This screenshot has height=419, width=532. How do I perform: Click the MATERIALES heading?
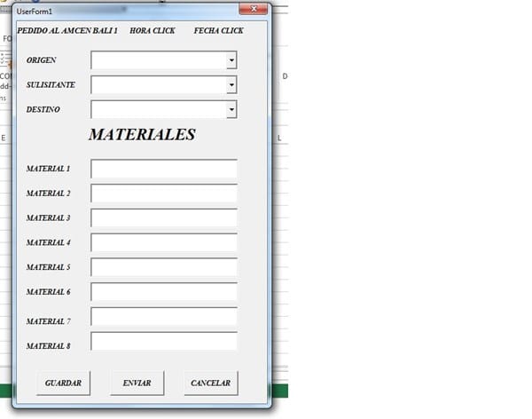[142, 135]
